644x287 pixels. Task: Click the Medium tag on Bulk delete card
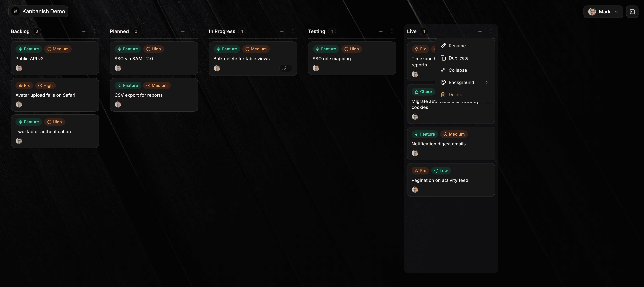(256, 49)
